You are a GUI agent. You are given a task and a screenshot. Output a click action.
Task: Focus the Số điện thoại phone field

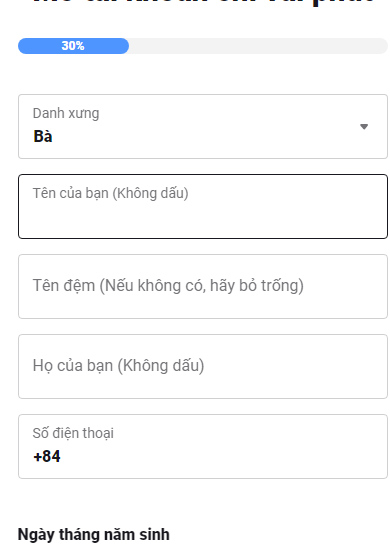click(203, 446)
